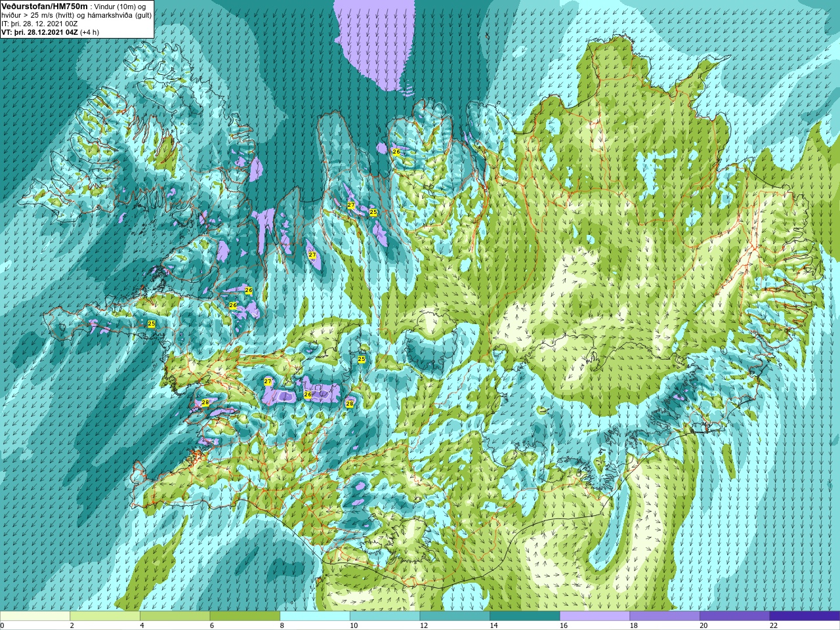Click the legend scale number 14

pos(493,625)
